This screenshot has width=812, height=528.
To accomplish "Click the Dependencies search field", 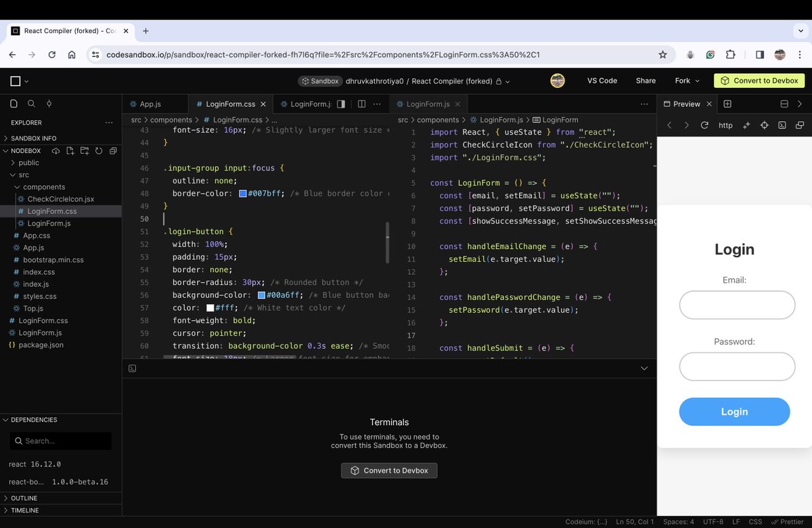I will coord(60,440).
